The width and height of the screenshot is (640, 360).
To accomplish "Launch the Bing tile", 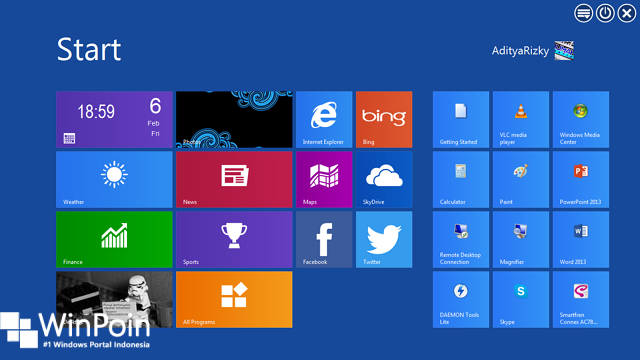I will click(384, 119).
